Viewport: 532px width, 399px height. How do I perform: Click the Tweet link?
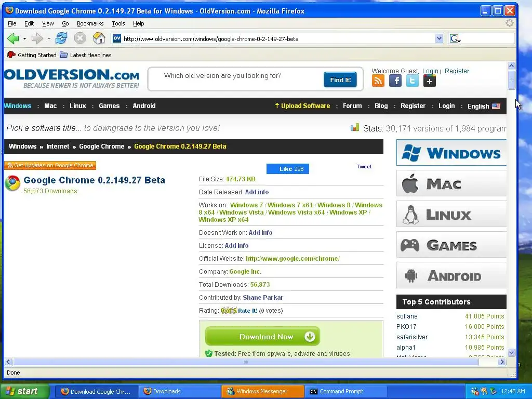(364, 167)
